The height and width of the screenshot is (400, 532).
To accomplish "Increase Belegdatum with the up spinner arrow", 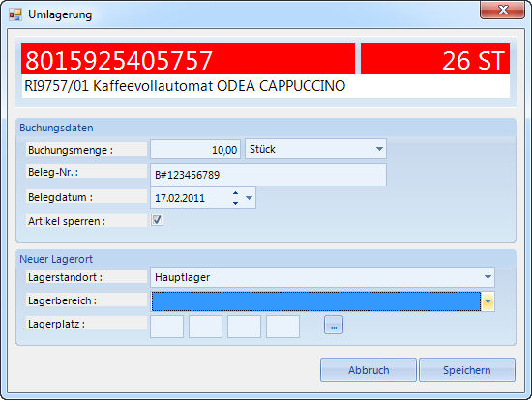I will click(235, 192).
